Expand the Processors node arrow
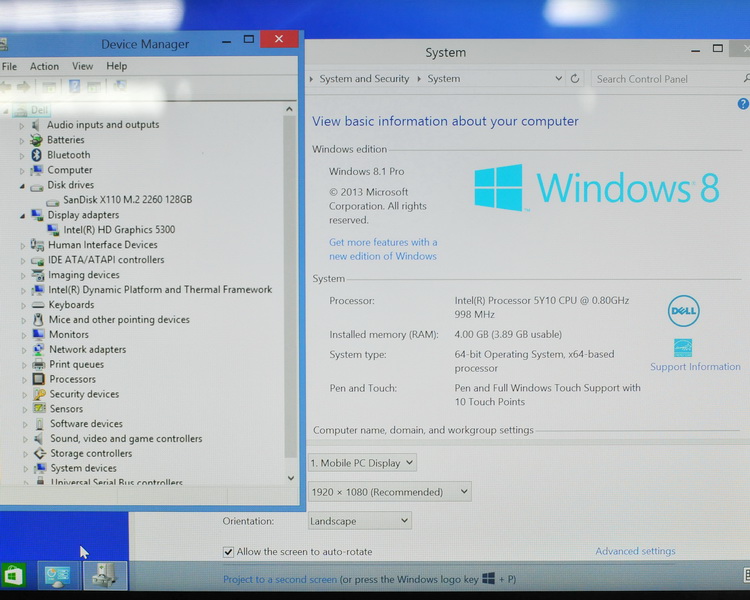 pyautogui.click(x=24, y=380)
